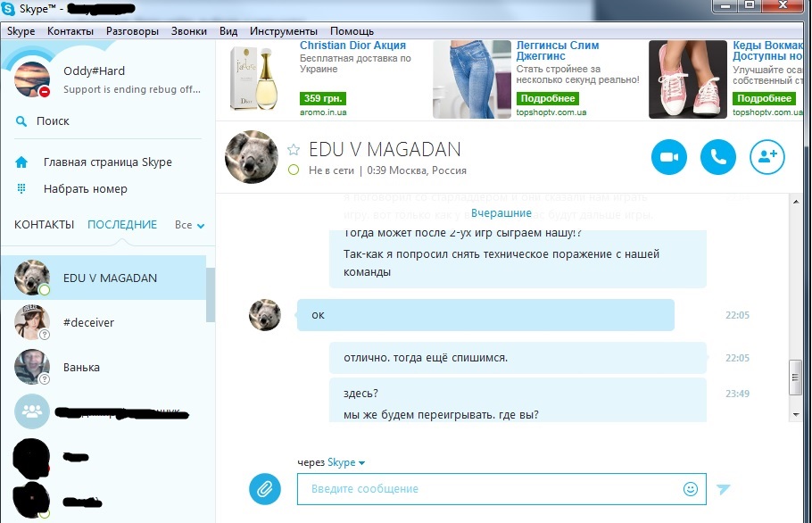Click the jeans leggings ad image
Image resolution: width=812 pixels, height=523 pixels.
pos(472,79)
